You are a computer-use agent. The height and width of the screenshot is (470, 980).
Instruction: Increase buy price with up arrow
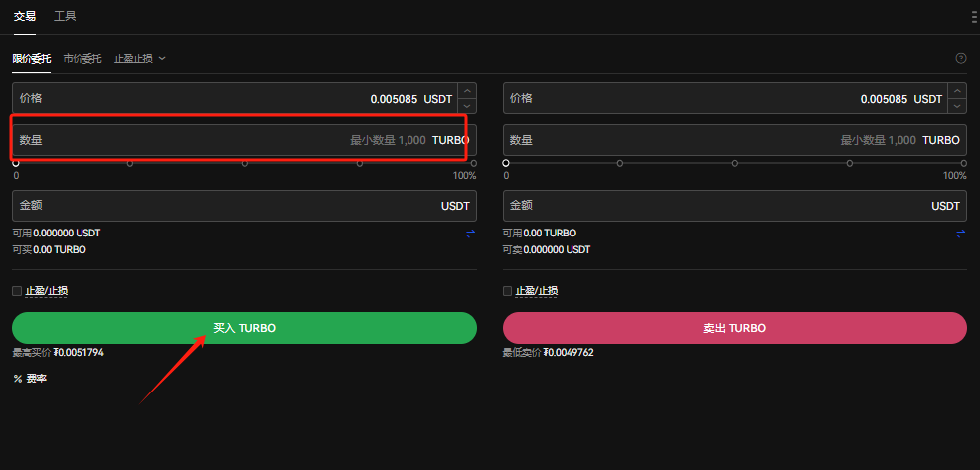tap(467, 91)
